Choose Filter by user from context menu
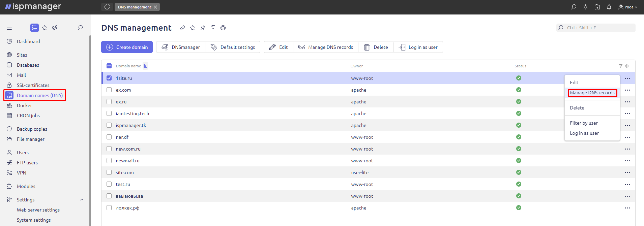This screenshot has width=644, height=226. click(584, 123)
